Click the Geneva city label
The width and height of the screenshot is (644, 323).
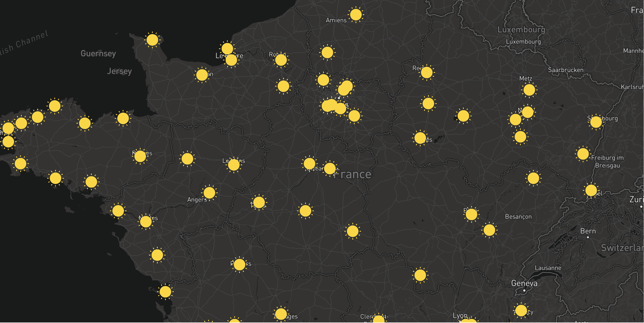(x=524, y=283)
